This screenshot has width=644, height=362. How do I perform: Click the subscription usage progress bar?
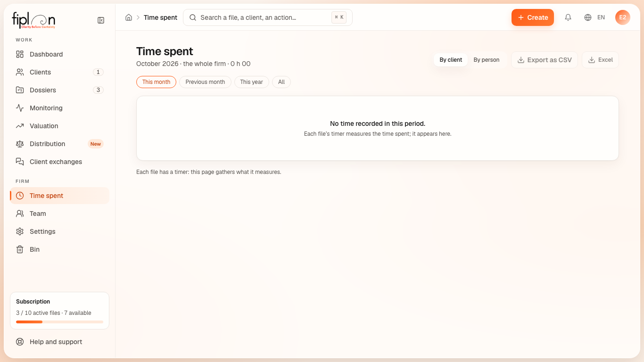pyautogui.click(x=59, y=322)
